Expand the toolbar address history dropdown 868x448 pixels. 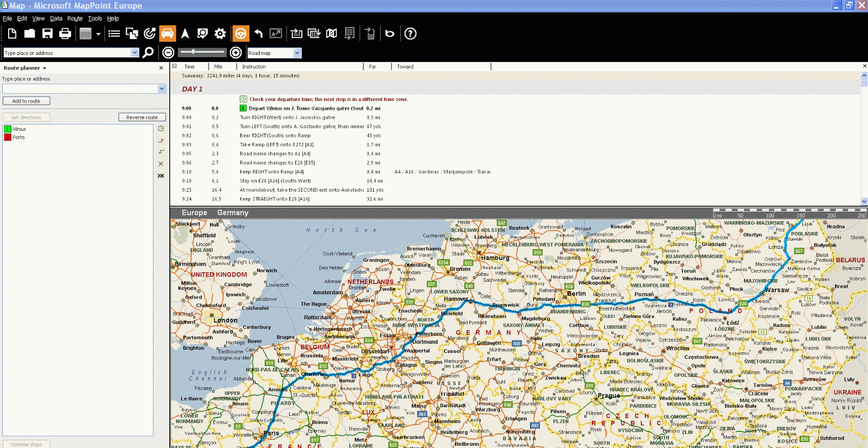(135, 53)
